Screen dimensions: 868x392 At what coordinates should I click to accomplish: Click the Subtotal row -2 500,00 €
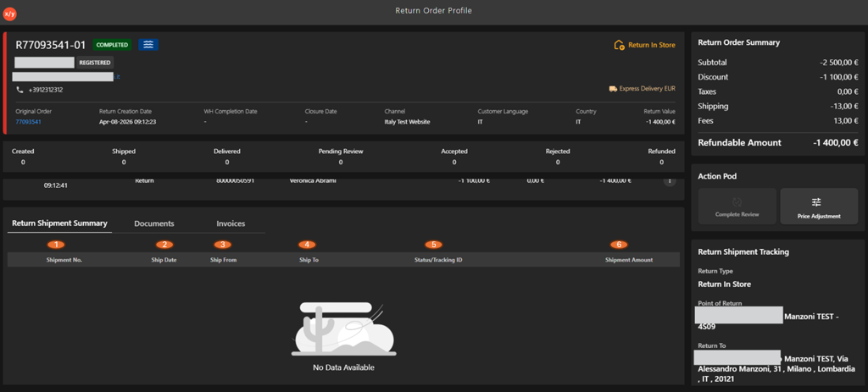(x=778, y=63)
